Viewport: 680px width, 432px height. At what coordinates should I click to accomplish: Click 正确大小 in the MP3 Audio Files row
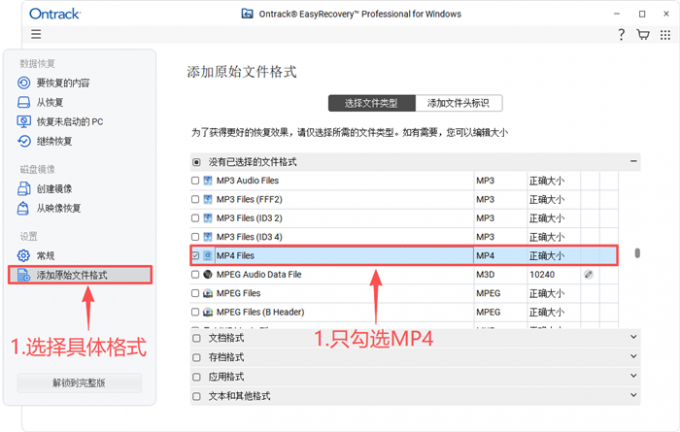[x=547, y=180]
